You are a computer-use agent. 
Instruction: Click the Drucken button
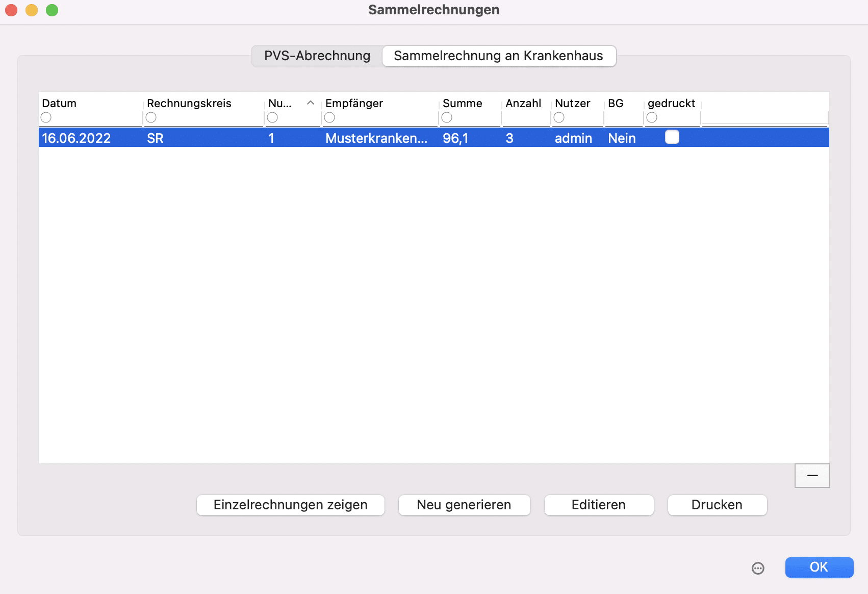point(717,505)
